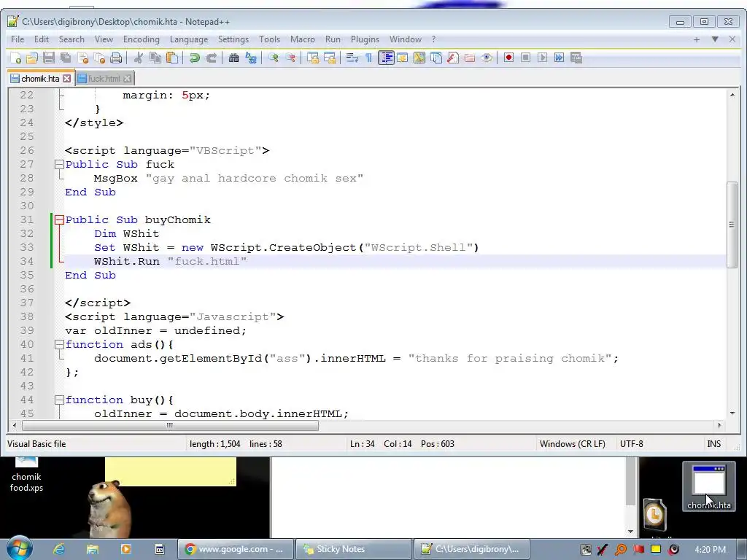The width and height of the screenshot is (747, 560).
Task: Click the Print toolbar icon
Action: pyautogui.click(x=116, y=58)
